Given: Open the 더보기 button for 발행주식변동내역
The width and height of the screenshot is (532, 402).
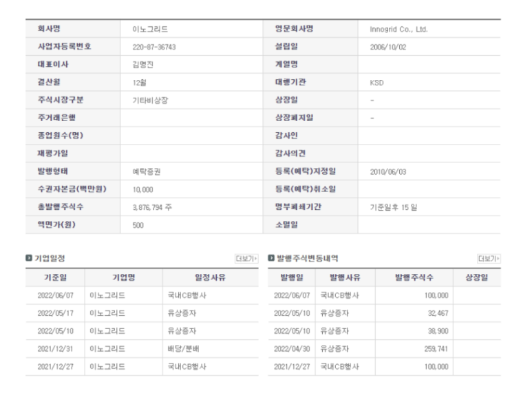Looking at the screenshot, I should coord(489,259).
